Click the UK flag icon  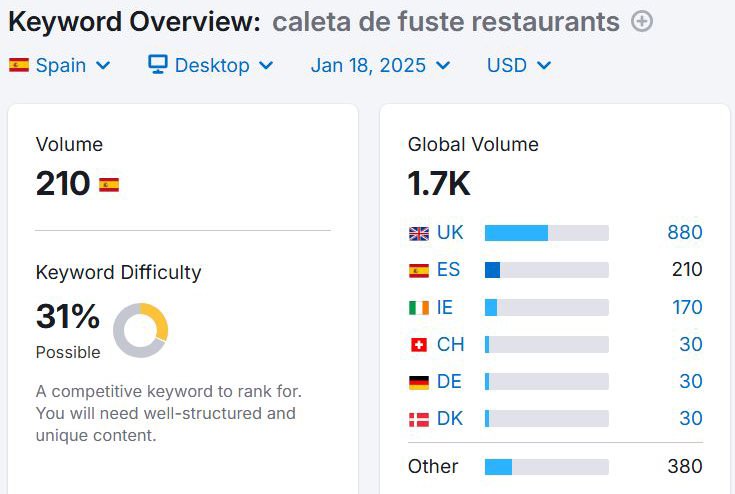[x=419, y=233]
